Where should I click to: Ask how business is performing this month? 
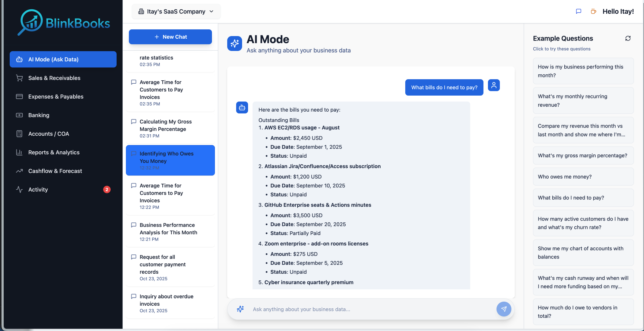pyautogui.click(x=583, y=71)
